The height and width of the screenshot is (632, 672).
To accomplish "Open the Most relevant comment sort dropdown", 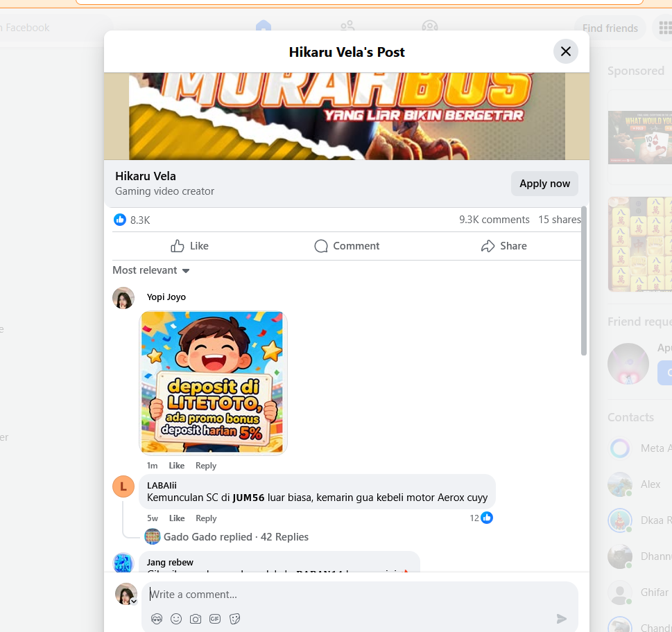I will 151,270.
